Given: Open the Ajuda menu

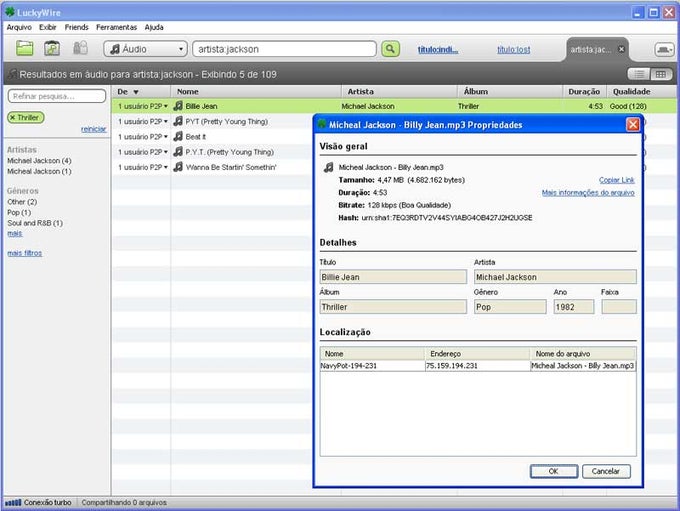Looking at the screenshot, I should tap(154, 27).
